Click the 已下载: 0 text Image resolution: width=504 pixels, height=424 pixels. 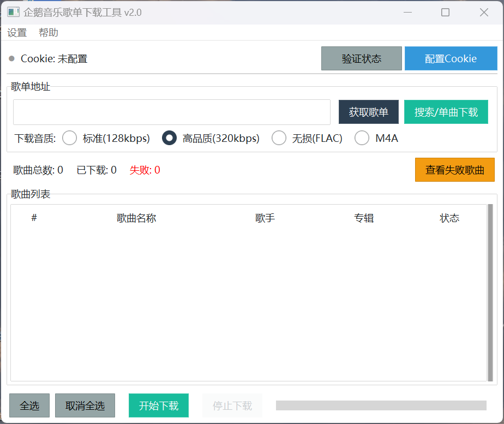click(97, 170)
